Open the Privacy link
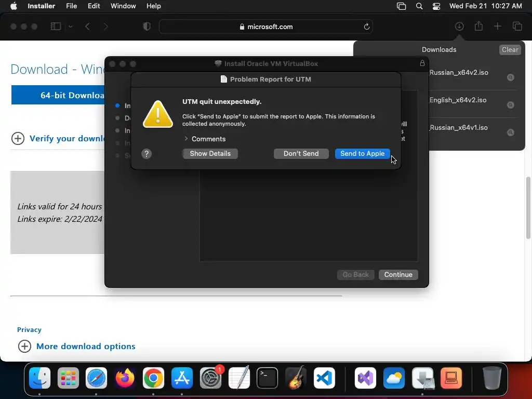The image size is (532, 399). (29, 330)
